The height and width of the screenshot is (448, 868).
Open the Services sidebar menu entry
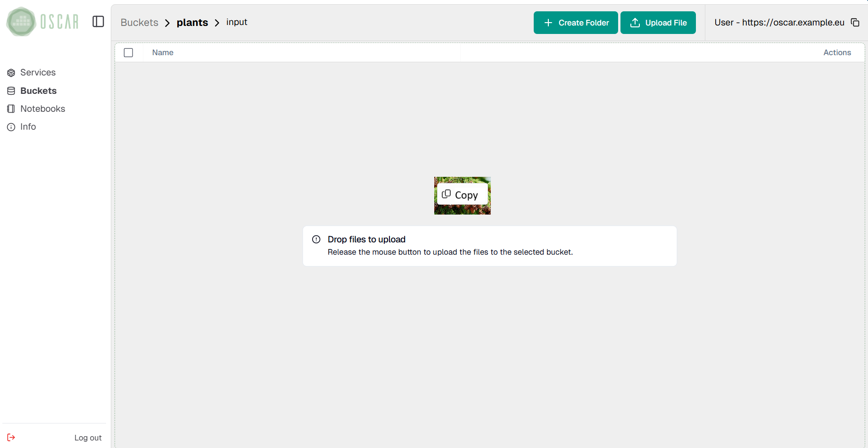tap(37, 72)
